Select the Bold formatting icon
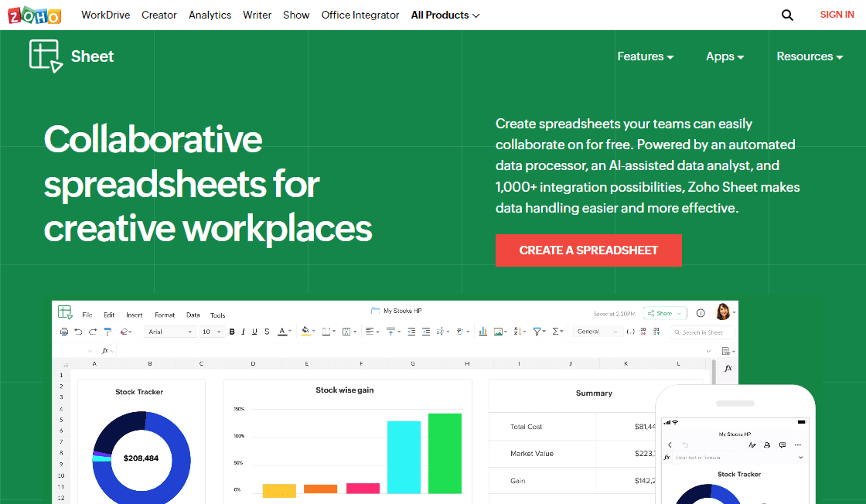This screenshot has height=504, width=866. click(x=231, y=331)
